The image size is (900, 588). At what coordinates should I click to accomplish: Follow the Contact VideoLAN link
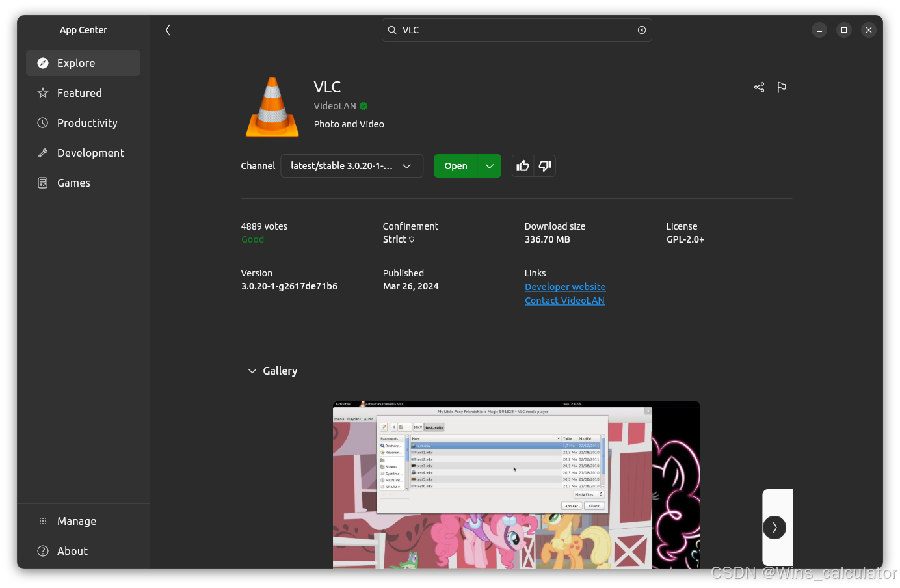pyautogui.click(x=564, y=301)
